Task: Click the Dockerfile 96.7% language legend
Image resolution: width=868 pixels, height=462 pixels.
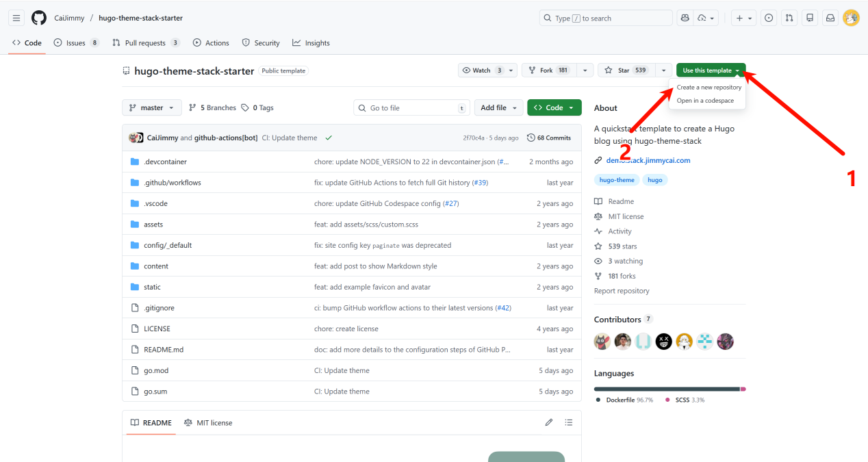Action: 624,400
